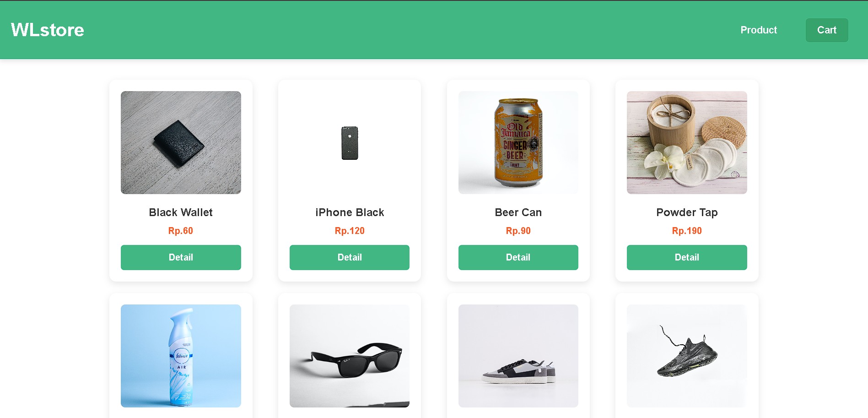Open the WLstore home logo
This screenshot has height=418, width=868.
coord(47,30)
